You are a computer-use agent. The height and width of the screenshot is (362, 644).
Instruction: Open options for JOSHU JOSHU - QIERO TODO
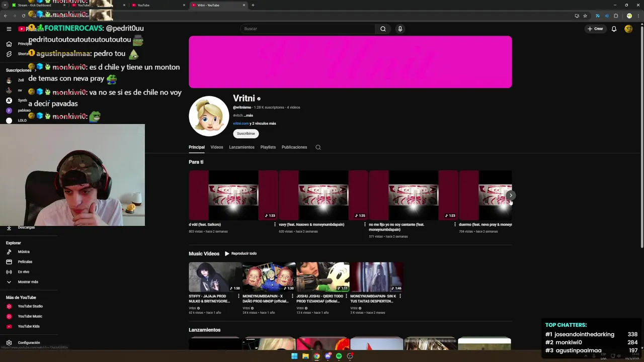coord(346,296)
